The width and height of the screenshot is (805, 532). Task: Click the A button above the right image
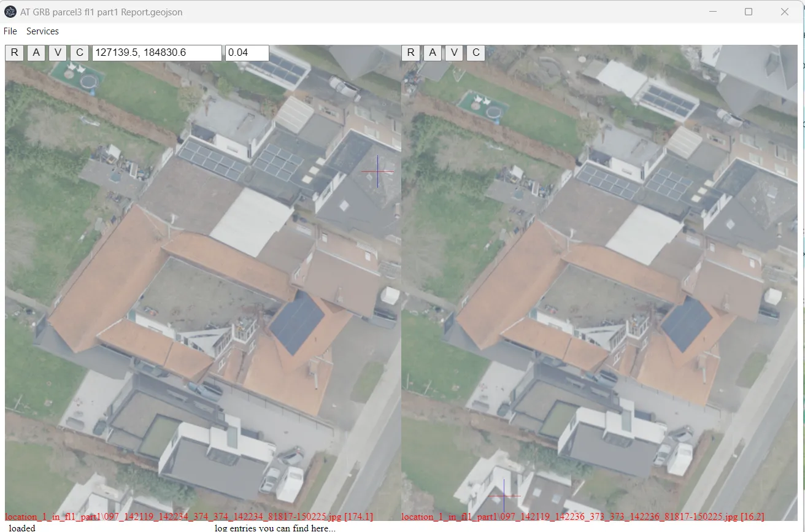point(433,53)
